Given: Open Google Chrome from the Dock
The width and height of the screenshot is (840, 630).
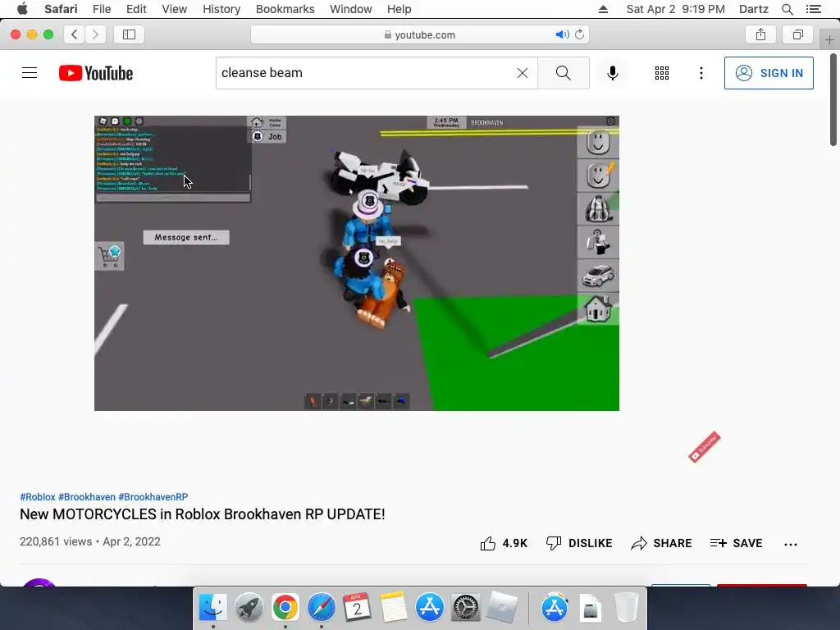Looking at the screenshot, I should [285, 608].
